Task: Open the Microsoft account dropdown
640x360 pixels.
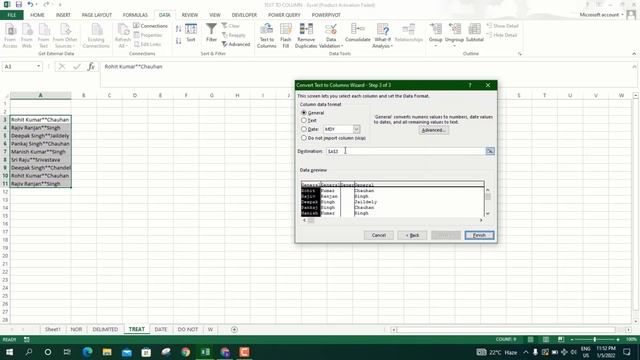Action: click(x=602, y=15)
